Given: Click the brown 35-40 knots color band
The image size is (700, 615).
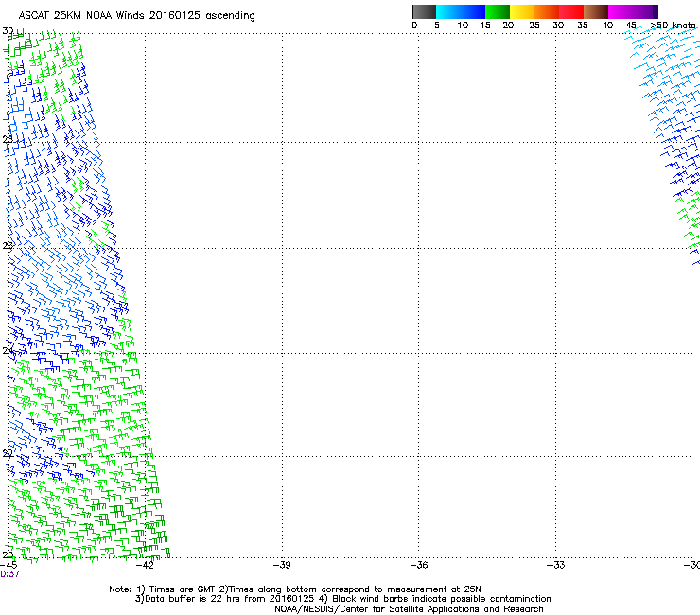Looking at the screenshot, I should pos(596,11).
